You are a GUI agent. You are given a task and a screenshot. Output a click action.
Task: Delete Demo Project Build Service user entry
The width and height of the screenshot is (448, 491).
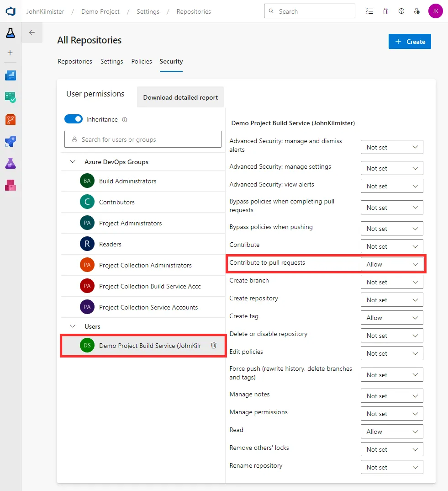coord(214,345)
